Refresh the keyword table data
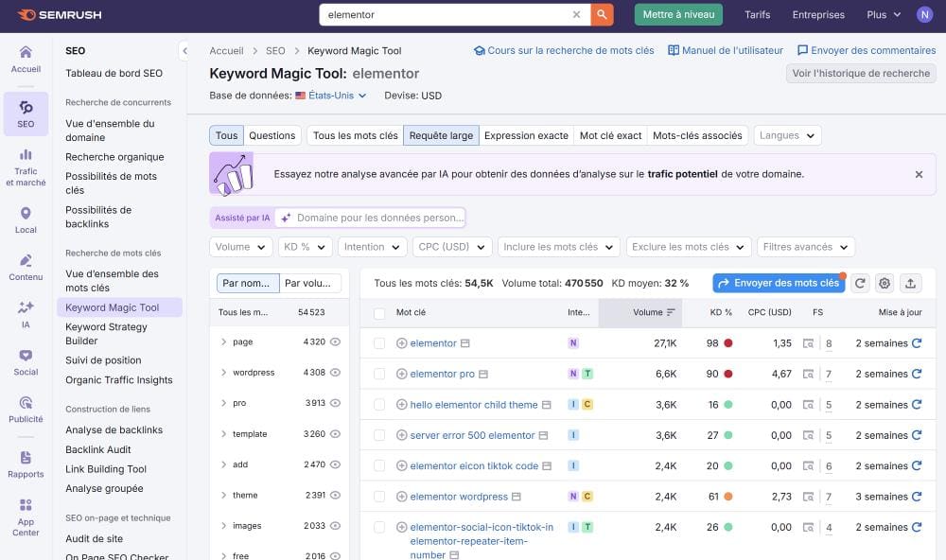 tap(860, 283)
